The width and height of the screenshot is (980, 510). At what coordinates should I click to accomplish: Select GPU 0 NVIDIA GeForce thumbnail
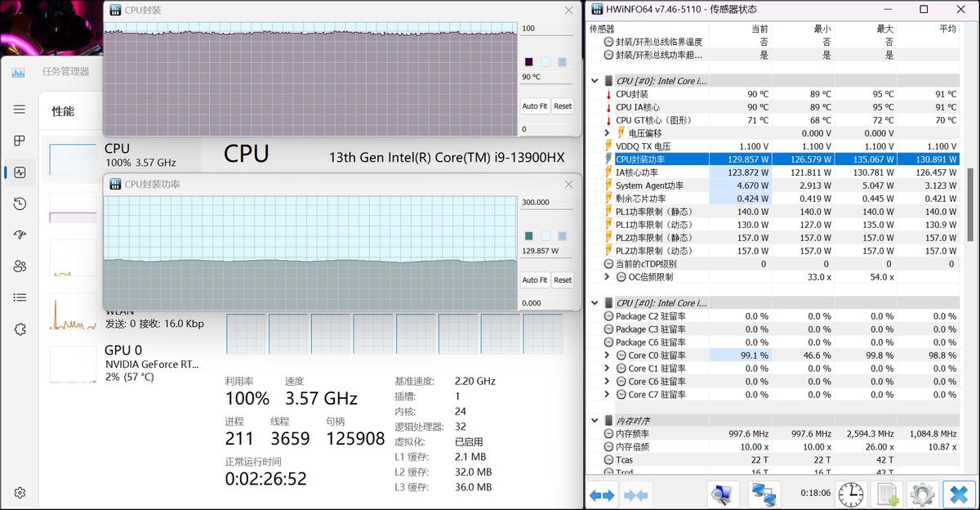(73, 365)
